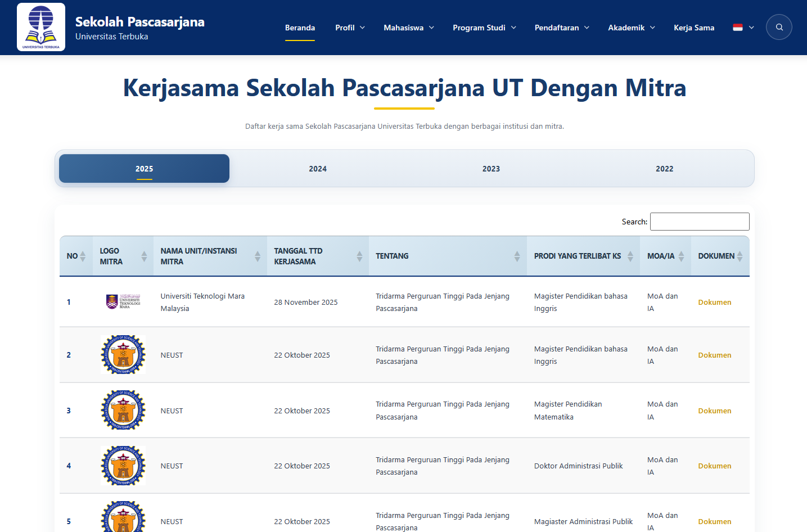
Task: Open Dokumen link in row 2
Action: pyautogui.click(x=715, y=355)
